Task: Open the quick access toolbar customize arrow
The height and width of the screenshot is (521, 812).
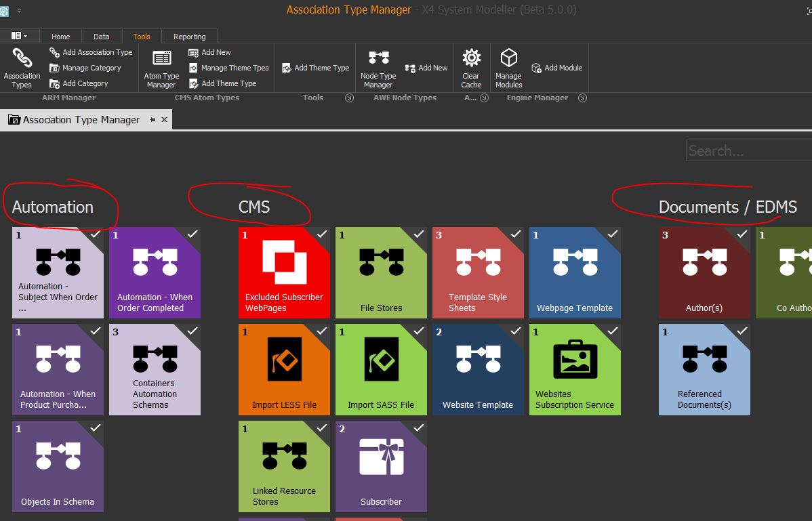Action: pyautogui.click(x=19, y=10)
